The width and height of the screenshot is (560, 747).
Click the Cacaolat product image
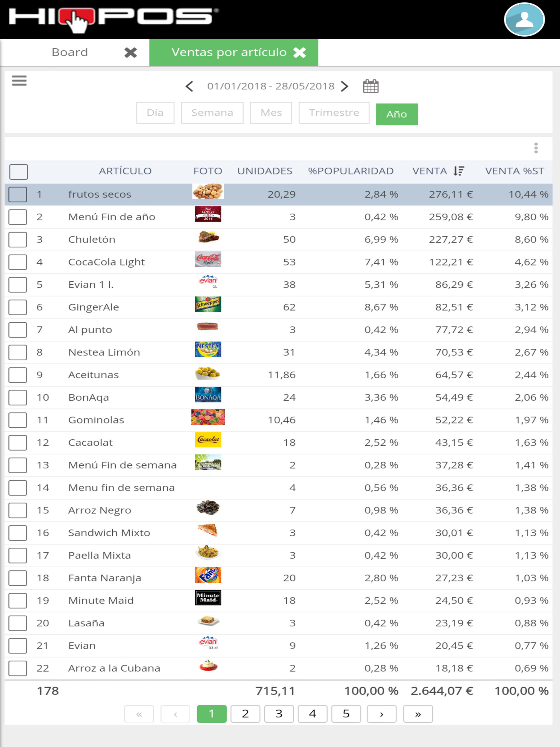pyautogui.click(x=208, y=440)
